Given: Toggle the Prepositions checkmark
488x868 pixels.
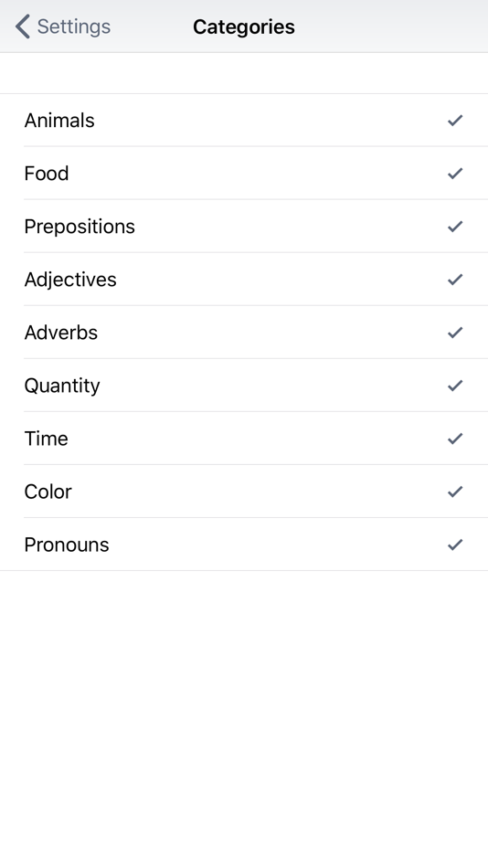Looking at the screenshot, I should point(455,227).
